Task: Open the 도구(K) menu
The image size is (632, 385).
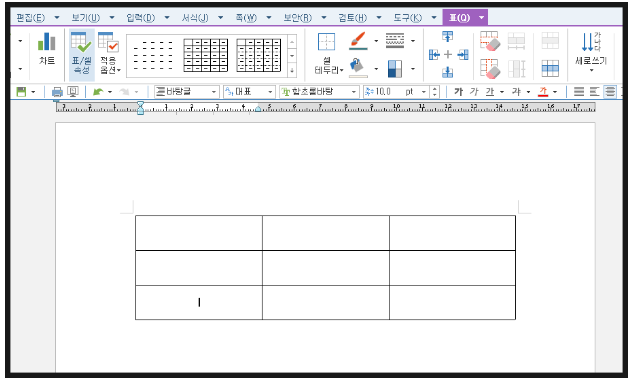Action: tap(407, 18)
